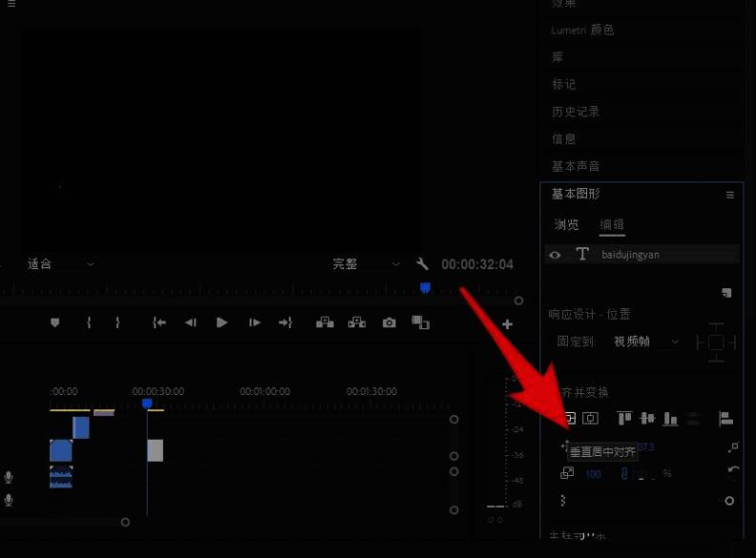Toggle voice-over record microphone on first audio track
The image size is (756, 558).
pos(9,477)
